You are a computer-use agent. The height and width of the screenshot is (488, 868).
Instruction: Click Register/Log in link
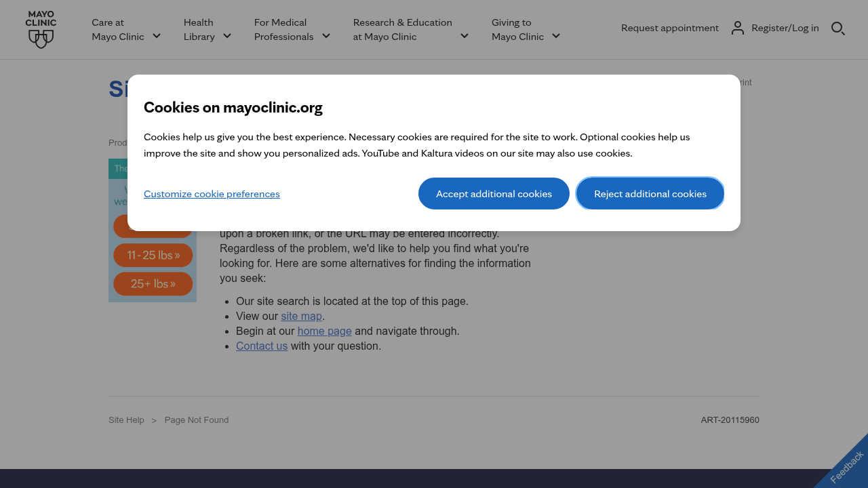(785, 28)
